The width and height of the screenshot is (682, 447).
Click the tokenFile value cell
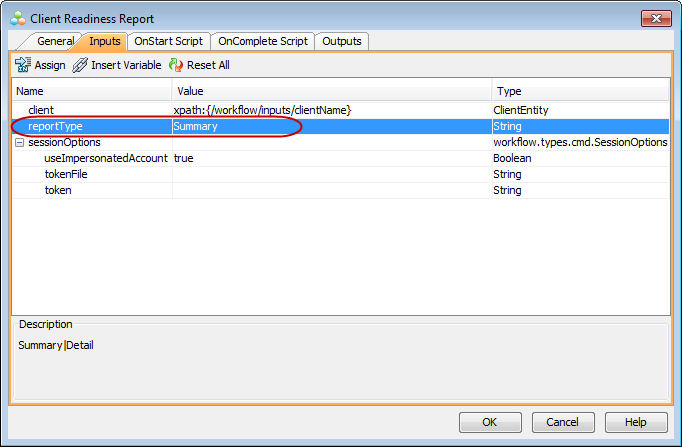(330, 174)
